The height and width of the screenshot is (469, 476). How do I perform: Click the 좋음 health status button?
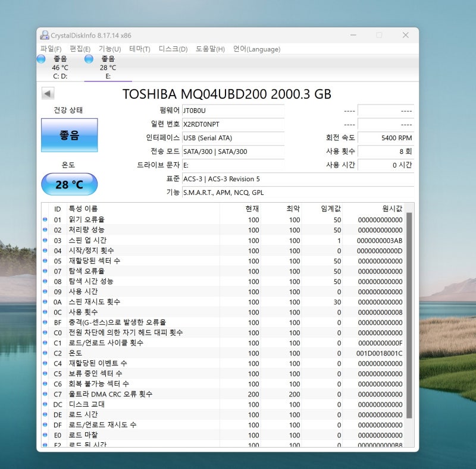click(68, 135)
